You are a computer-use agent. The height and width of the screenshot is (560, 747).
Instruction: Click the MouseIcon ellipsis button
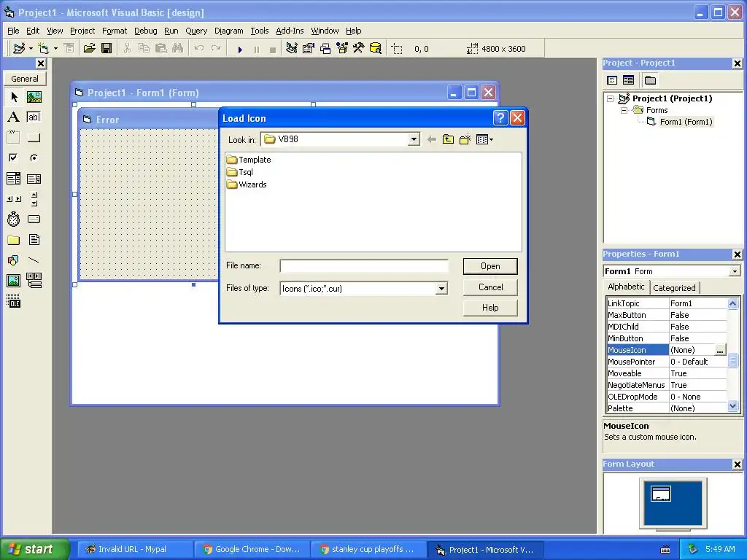tap(720, 350)
